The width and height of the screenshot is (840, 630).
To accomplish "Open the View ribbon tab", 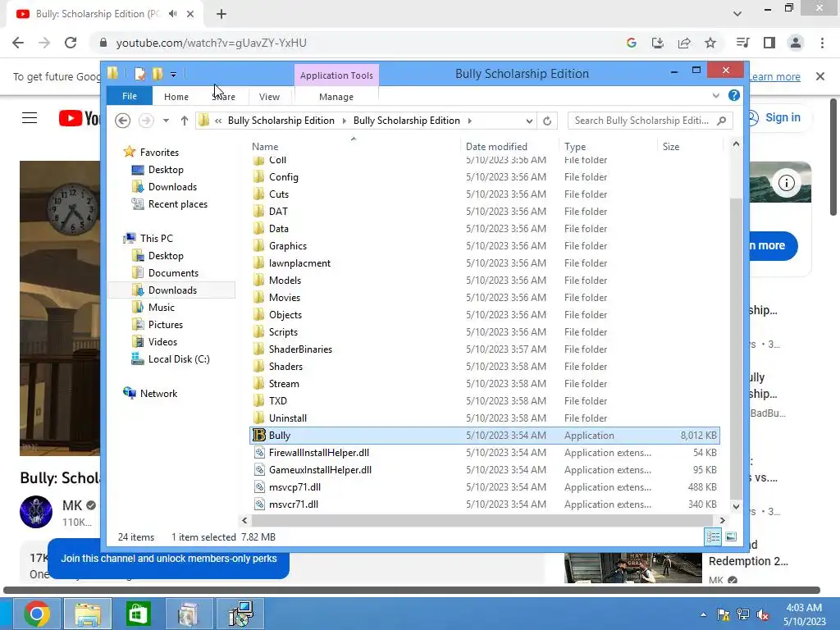I will 269,97.
